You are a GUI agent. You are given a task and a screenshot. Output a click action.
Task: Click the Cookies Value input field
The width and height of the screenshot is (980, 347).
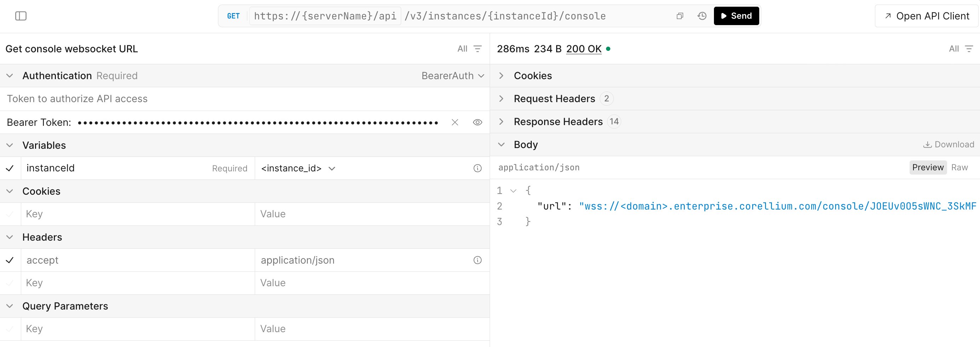point(372,214)
